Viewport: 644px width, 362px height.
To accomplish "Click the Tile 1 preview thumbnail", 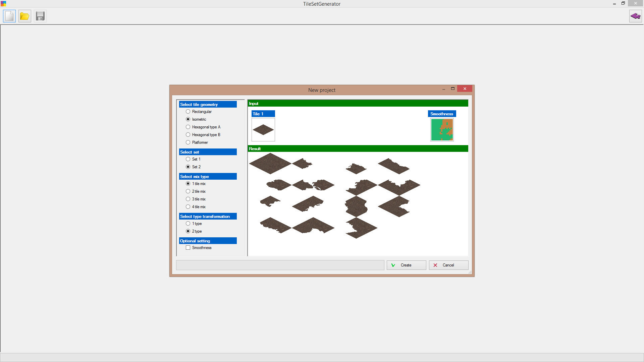I will [263, 130].
